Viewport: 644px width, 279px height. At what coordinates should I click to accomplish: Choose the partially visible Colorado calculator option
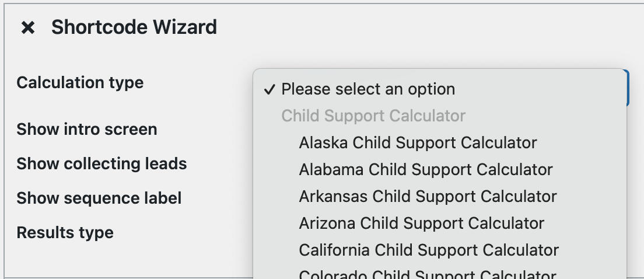(x=428, y=274)
